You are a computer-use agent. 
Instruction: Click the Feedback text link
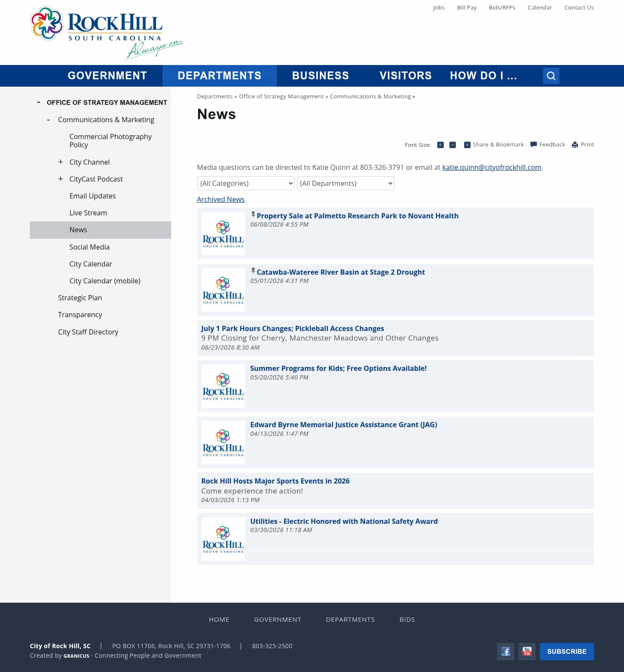[x=552, y=145]
